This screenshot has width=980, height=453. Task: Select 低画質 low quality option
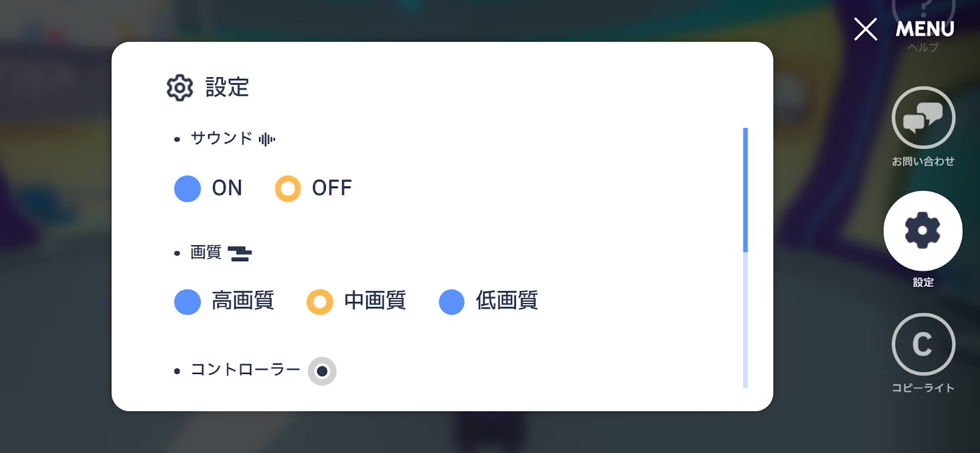(451, 302)
